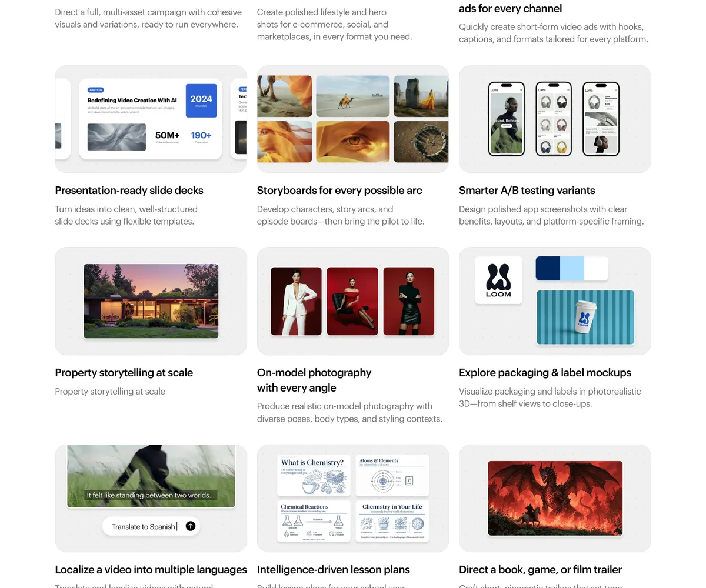Viewport: 706px width, 588px height.
Task: Click the red dress model photo
Action: tap(352, 301)
